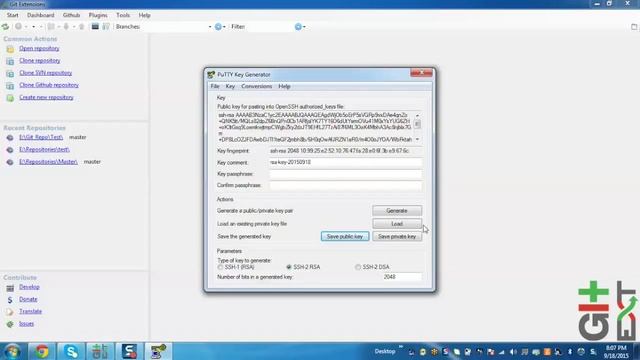Open the Conversions menu in PuTTY Key Generator
This screenshot has height=360, width=640.
256,87
